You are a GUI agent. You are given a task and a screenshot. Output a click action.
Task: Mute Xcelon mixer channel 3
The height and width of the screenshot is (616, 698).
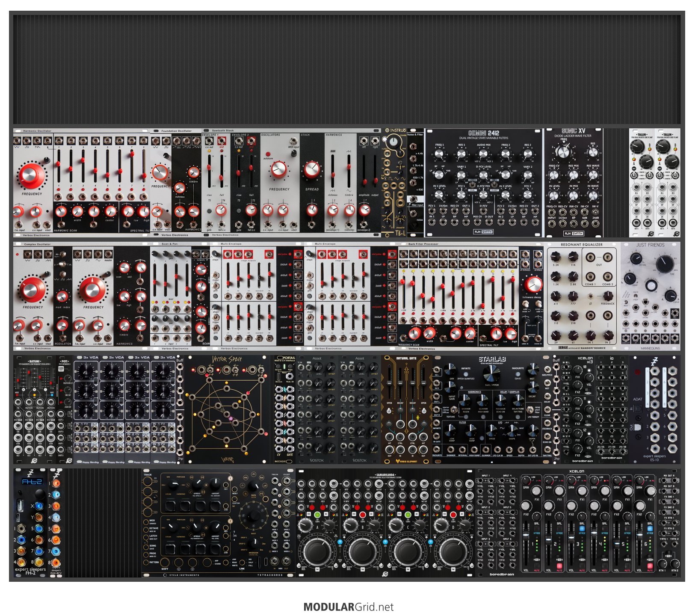(x=582, y=566)
